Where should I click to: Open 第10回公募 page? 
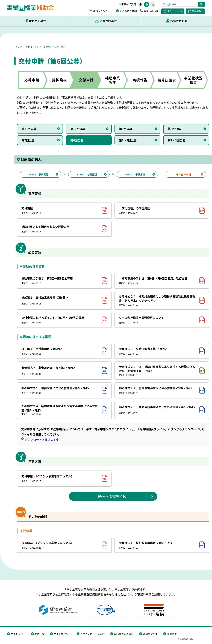click(x=89, y=129)
